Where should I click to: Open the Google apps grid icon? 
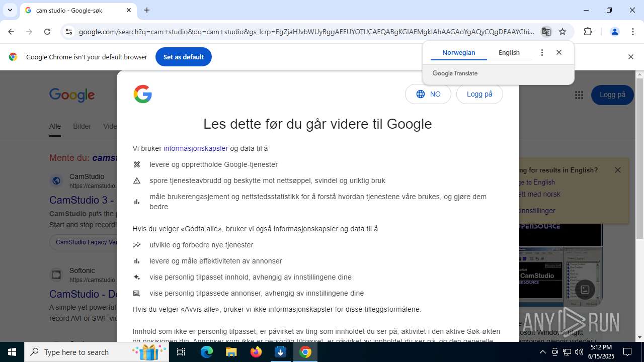click(579, 95)
